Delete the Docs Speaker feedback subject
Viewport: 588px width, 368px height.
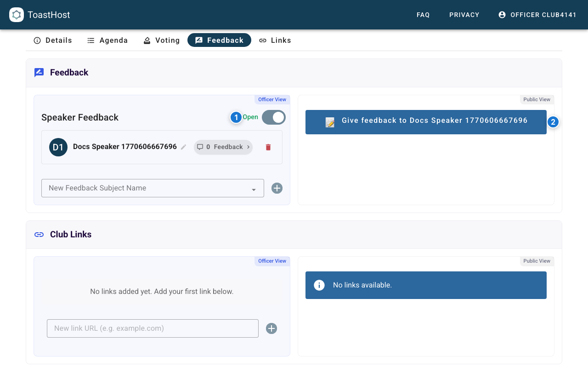tap(268, 147)
